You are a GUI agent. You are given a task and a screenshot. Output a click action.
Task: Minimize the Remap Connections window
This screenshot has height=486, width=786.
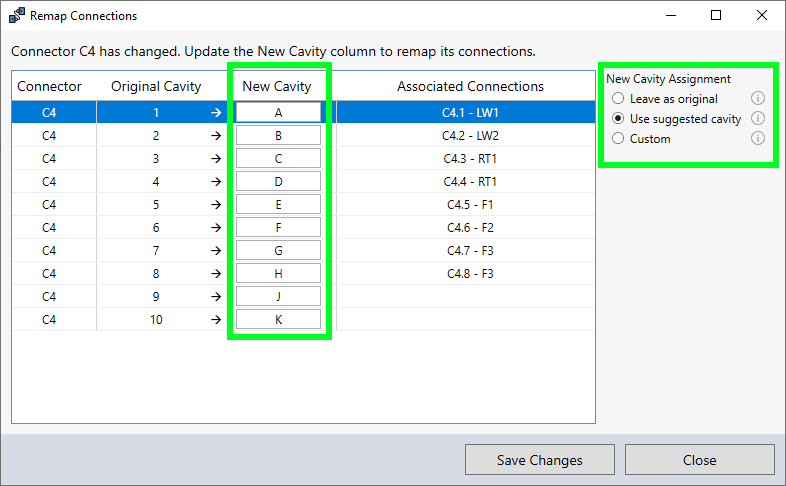[671, 15]
